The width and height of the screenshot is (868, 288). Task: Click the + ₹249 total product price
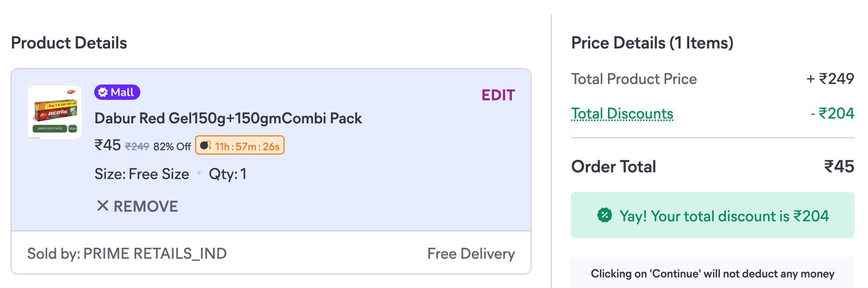830,79
